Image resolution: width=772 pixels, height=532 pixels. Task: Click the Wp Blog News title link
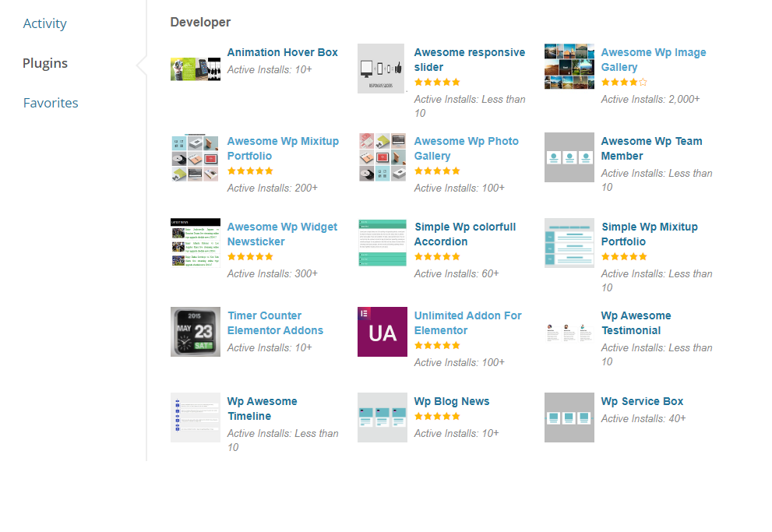(x=452, y=401)
